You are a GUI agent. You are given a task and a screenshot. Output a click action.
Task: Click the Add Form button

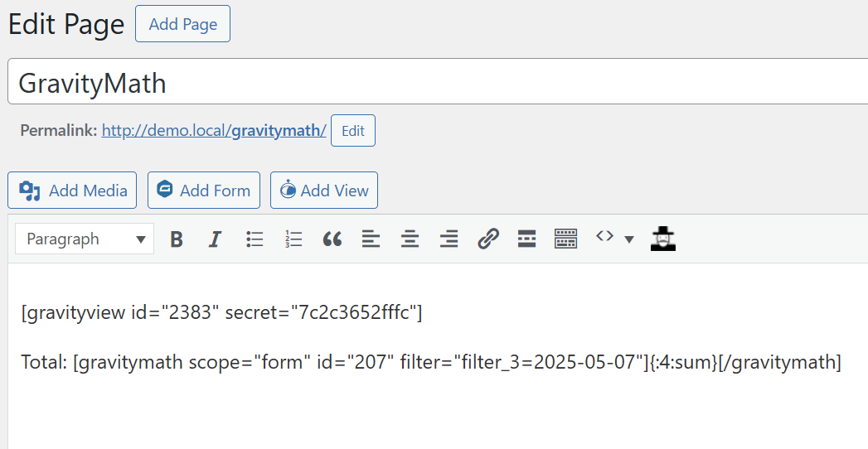[204, 191]
